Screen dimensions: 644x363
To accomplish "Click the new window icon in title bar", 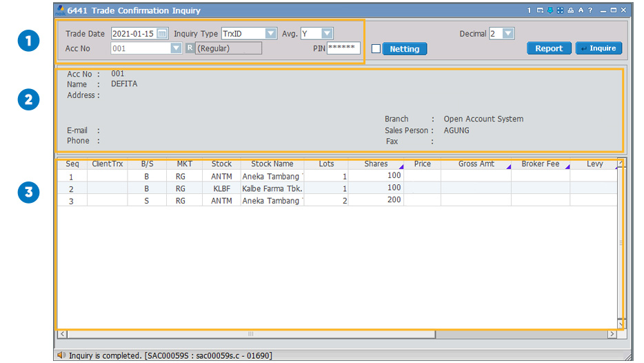I will tap(540, 10).
